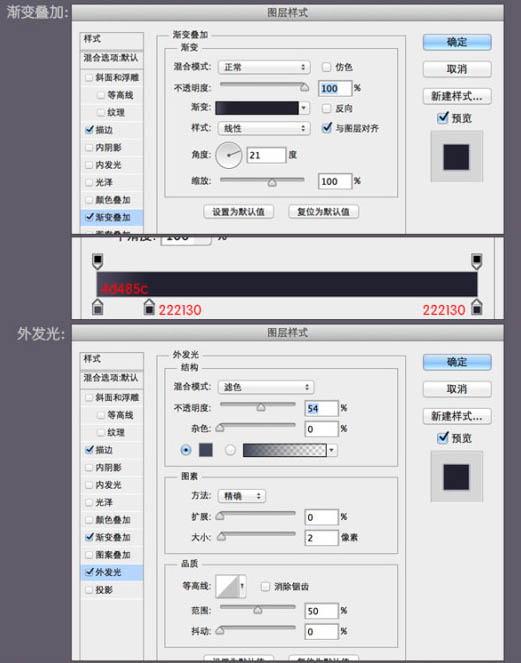This screenshot has height=663, width=521.
Task: Open 样式 dropdown showing 线性
Action: pos(264,128)
